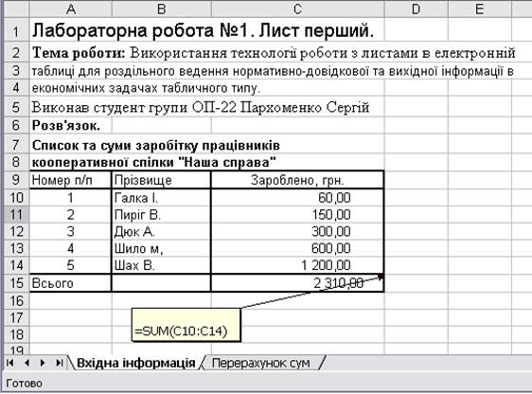Select column A header
The height and width of the screenshot is (394, 532).
pos(71,9)
